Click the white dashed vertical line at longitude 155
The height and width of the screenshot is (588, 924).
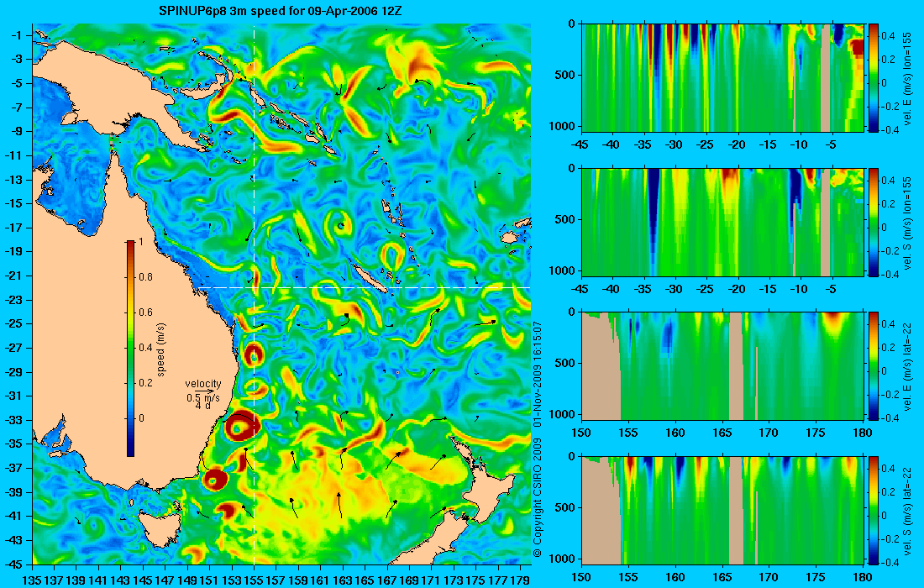tap(254, 294)
